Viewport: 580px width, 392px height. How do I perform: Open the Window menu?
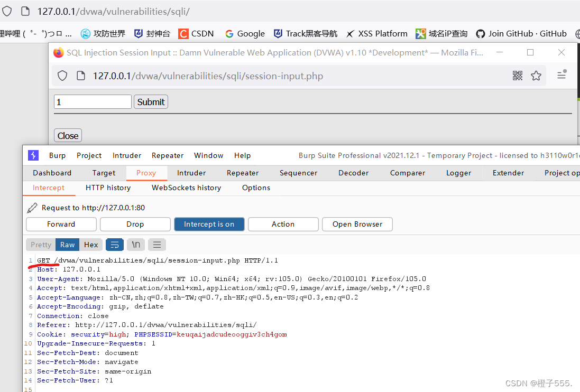point(209,155)
